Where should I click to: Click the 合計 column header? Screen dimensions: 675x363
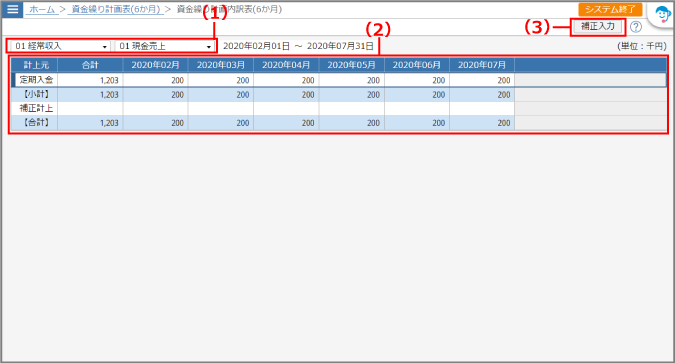90,65
